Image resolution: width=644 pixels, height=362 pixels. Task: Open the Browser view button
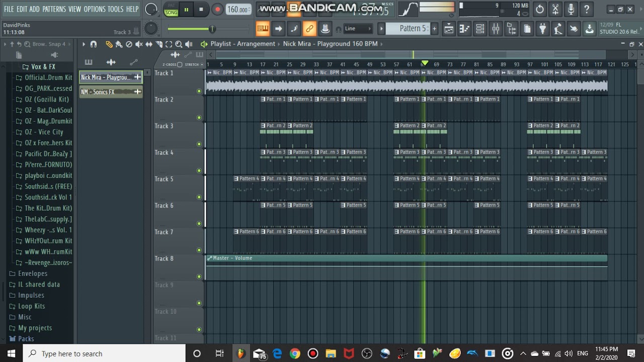pyautogui.click(x=511, y=29)
